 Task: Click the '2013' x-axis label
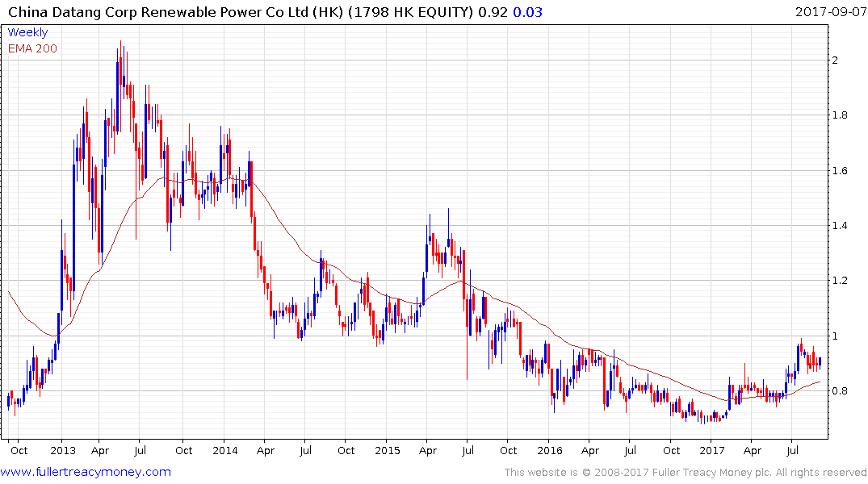pos(62,451)
